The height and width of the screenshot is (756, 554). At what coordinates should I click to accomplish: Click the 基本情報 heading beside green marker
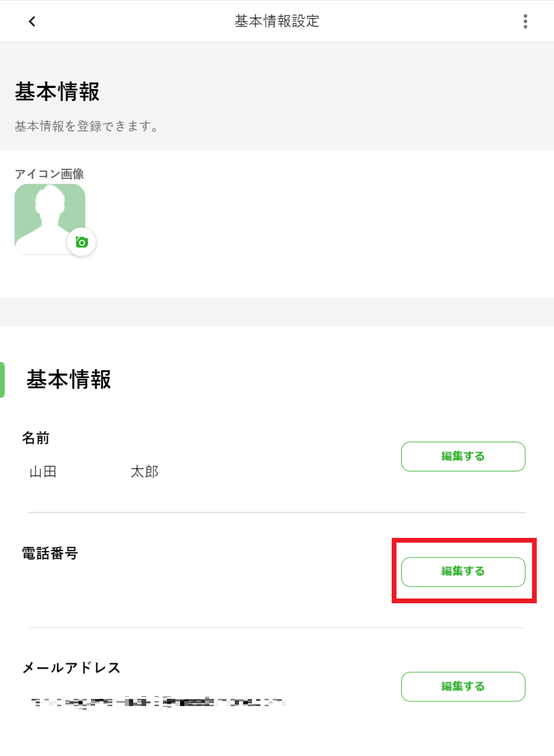pos(69,379)
